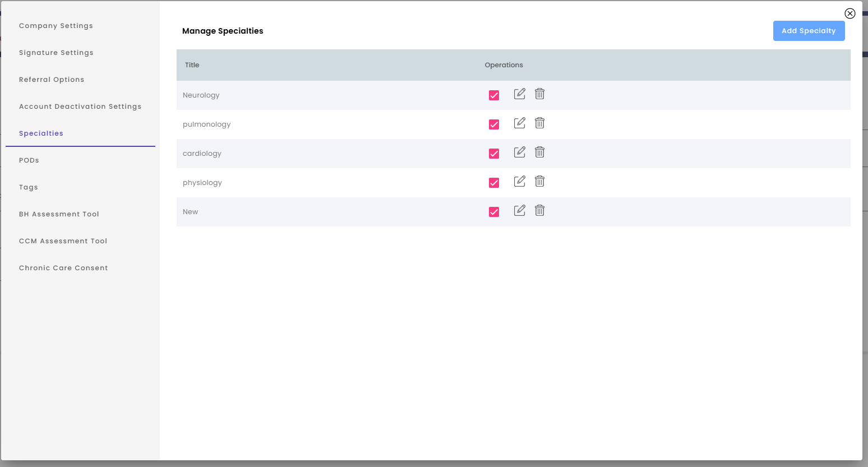Delete the pulmonology row via trash icon
This screenshot has width=868, height=467.
click(x=539, y=123)
